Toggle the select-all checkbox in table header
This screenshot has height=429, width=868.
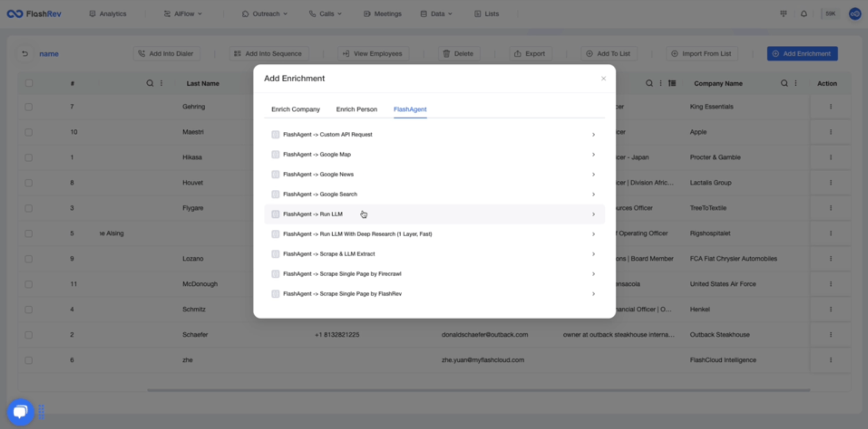(29, 83)
